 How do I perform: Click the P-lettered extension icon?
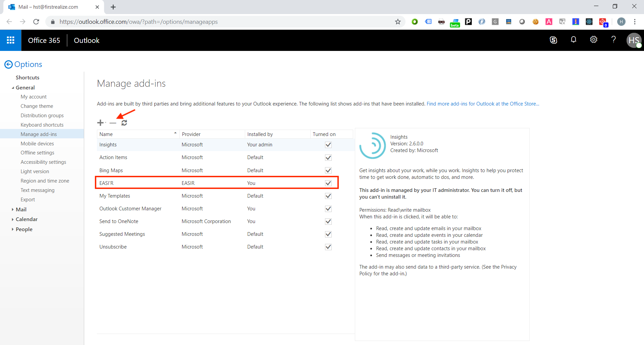(x=468, y=22)
